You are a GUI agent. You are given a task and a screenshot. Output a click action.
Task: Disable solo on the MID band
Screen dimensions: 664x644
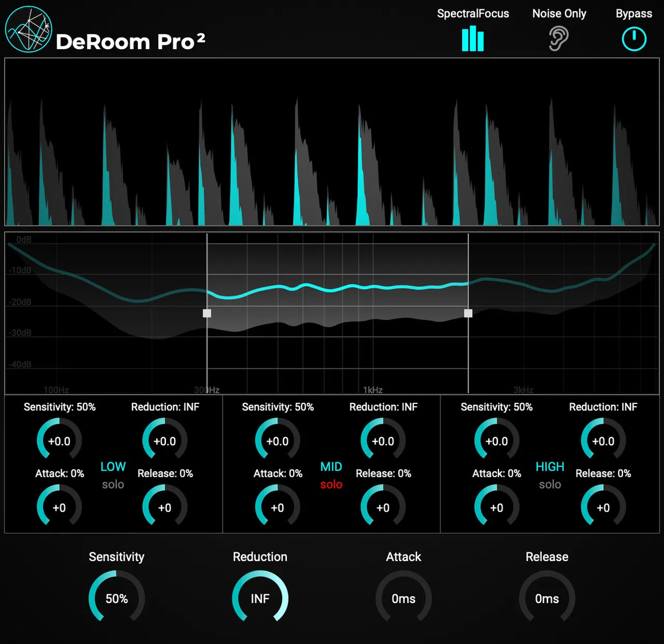pyautogui.click(x=330, y=484)
